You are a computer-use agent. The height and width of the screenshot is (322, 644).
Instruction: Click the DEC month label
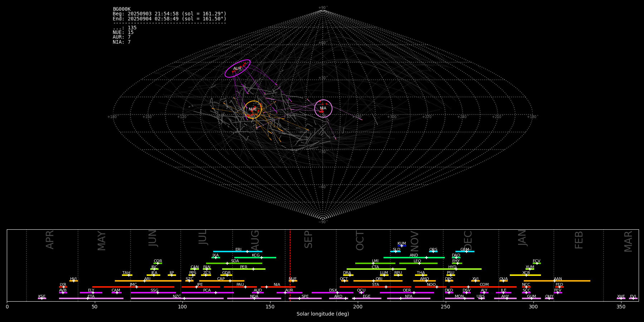point(468,240)
